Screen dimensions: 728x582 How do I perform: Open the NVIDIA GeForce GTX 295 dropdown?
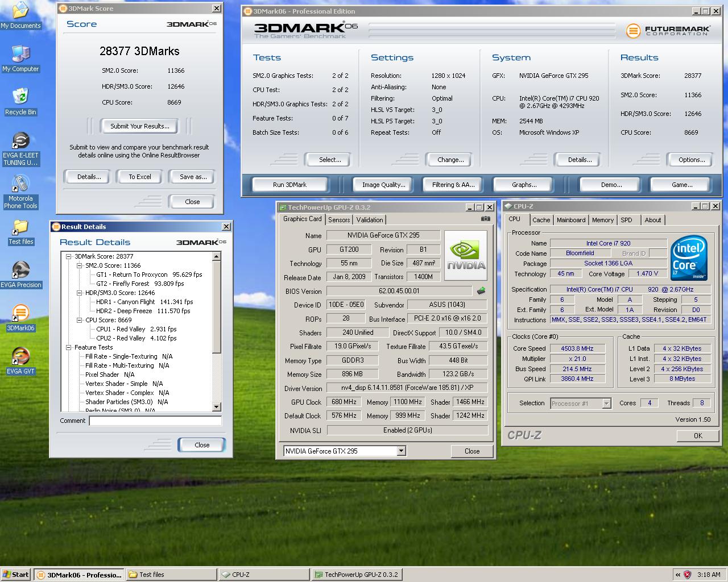point(401,451)
